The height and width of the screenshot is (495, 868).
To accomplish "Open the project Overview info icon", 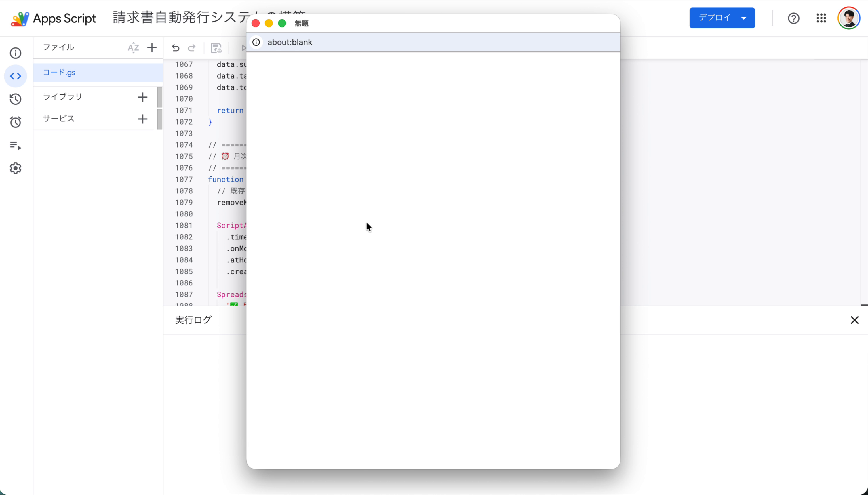I will [x=16, y=53].
